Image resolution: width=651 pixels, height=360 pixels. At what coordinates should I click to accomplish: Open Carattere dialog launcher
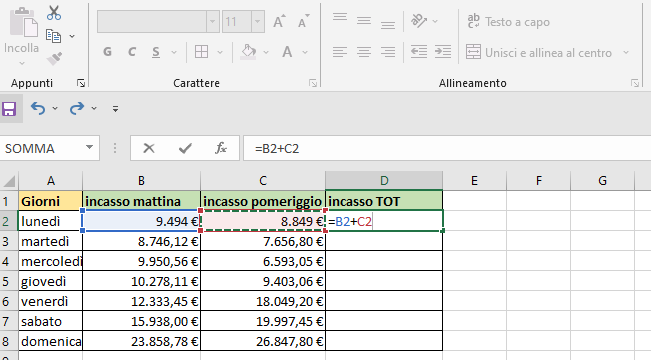(x=313, y=83)
